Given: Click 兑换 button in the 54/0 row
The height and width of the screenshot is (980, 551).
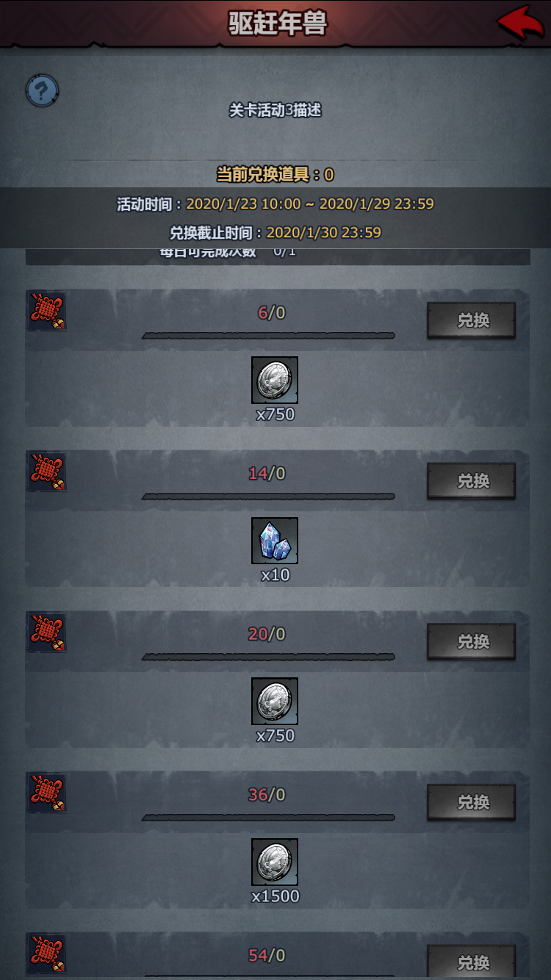Looking at the screenshot, I should pos(472,962).
